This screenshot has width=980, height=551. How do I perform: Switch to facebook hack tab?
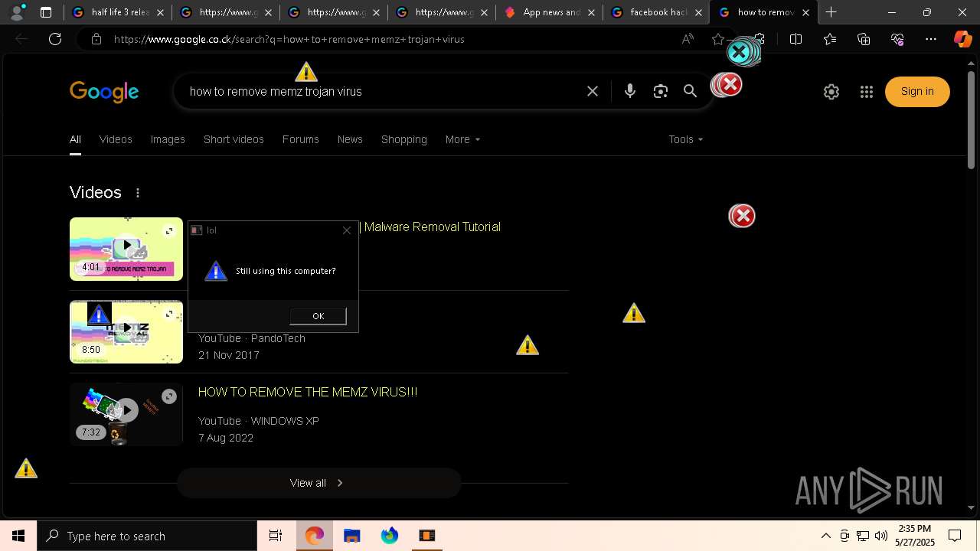(x=656, y=12)
